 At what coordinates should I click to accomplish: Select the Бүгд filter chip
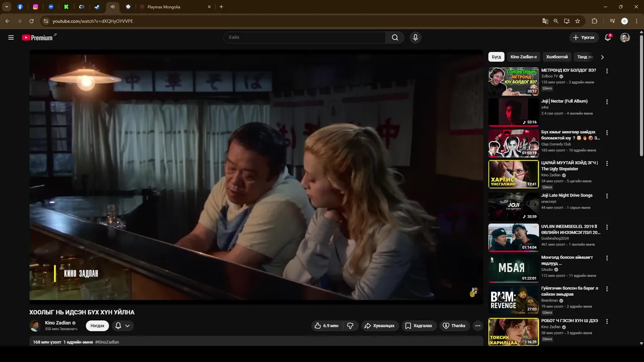[497, 57]
